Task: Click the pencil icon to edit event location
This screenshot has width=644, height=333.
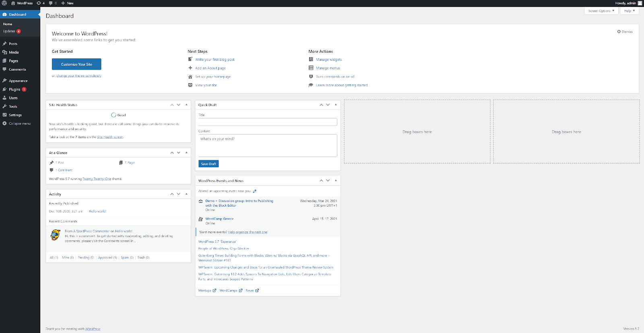Action: (x=255, y=191)
